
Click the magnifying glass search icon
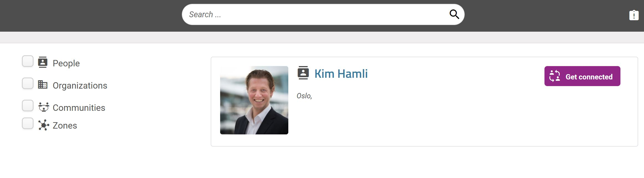454,14
